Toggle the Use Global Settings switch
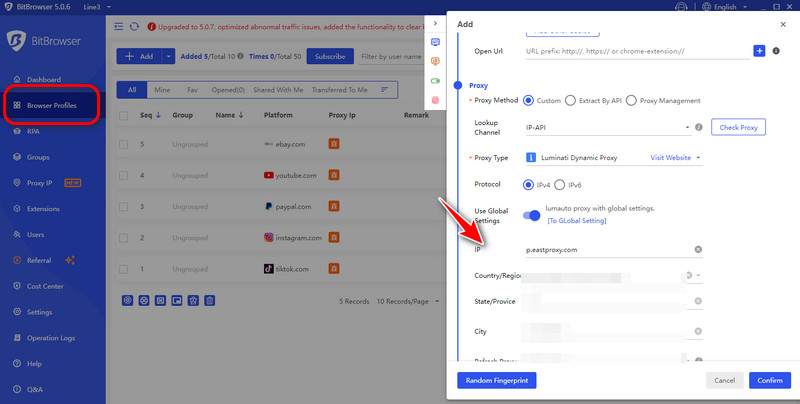Viewport: 800px width, 404px height. coord(532,216)
